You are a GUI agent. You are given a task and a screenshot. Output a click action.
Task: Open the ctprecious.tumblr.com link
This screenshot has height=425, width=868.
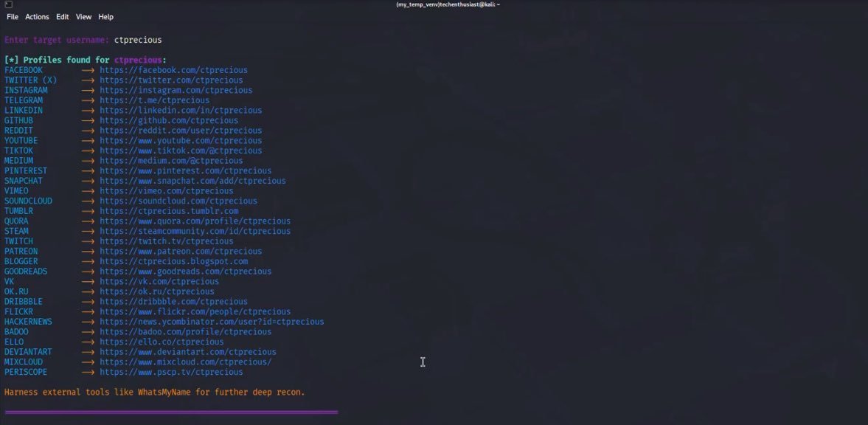(x=169, y=211)
